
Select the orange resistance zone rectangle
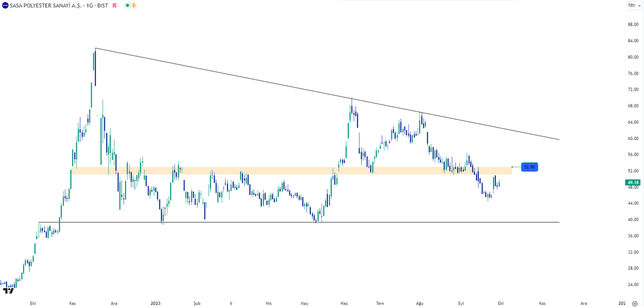pyautogui.click(x=291, y=171)
